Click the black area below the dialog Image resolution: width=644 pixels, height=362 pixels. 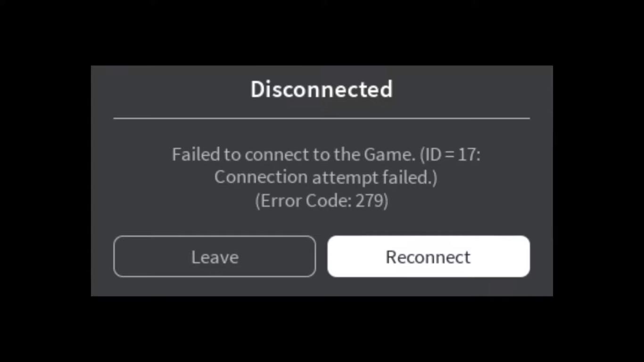322,329
